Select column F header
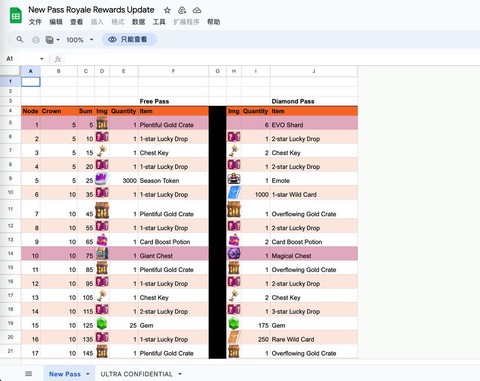Screen dimensions: 480x381 [x=173, y=71]
